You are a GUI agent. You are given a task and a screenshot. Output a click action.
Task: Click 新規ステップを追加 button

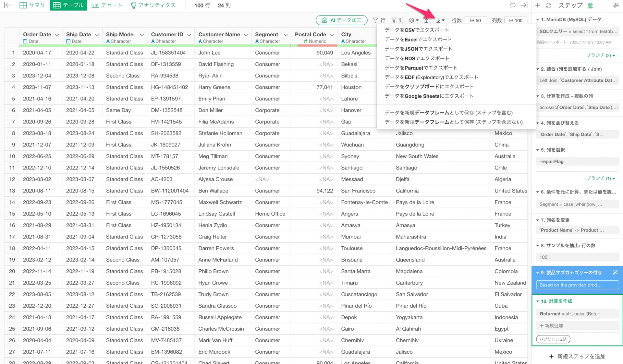click(577, 356)
